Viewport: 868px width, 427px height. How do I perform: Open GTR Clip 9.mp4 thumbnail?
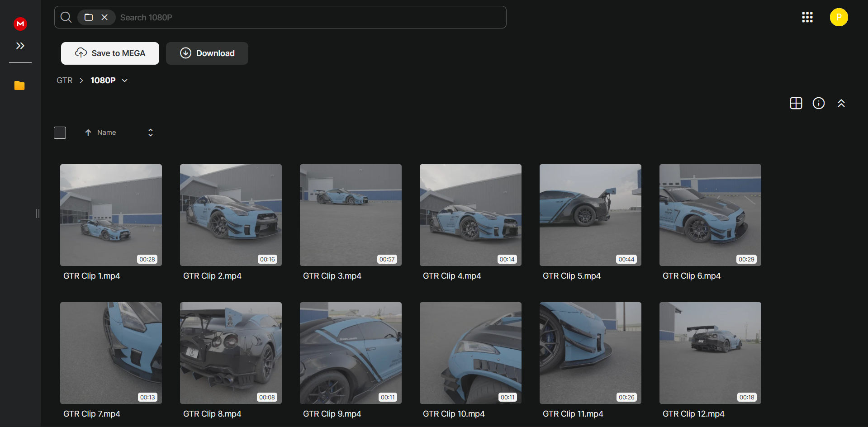[x=351, y=353]
